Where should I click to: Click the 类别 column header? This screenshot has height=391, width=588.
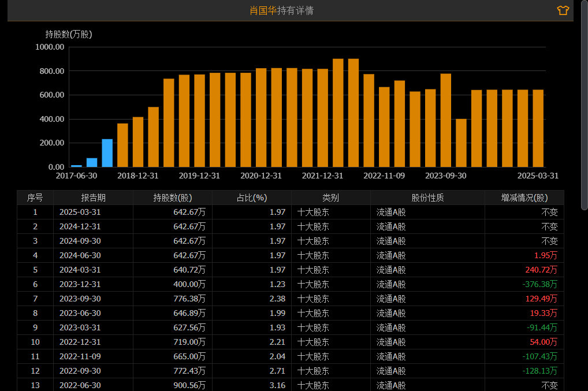coord(331,198)
